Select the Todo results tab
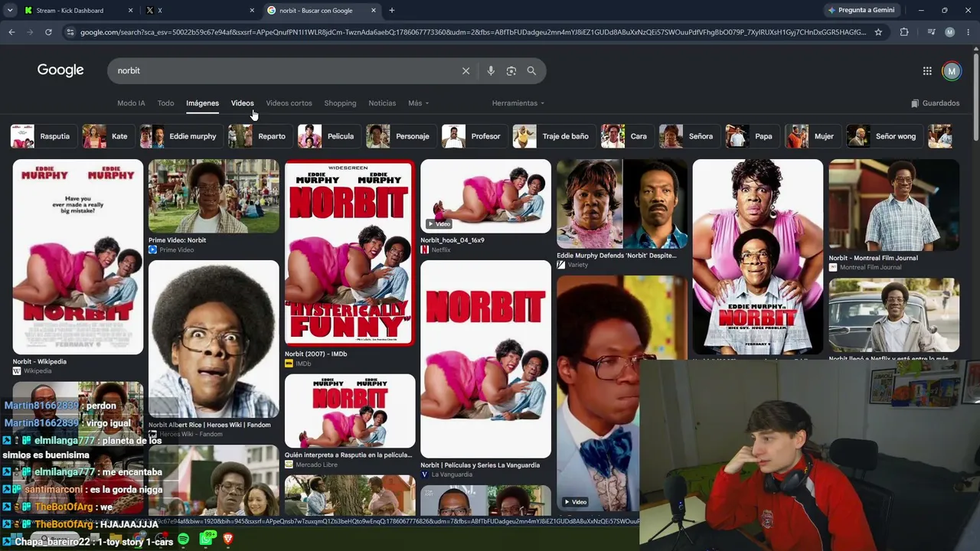Image resolution: width=980 pixels, height=551 pixels. click(x=165, y=103)
